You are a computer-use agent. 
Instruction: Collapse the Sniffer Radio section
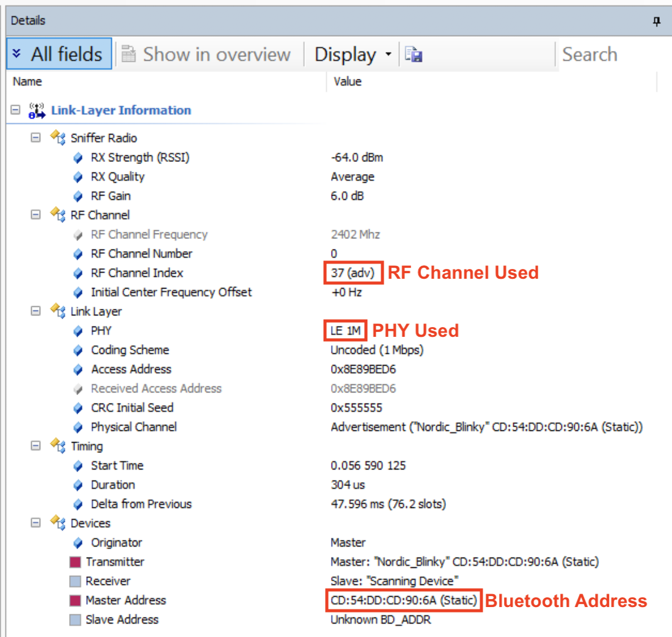[x=35, y=138]
